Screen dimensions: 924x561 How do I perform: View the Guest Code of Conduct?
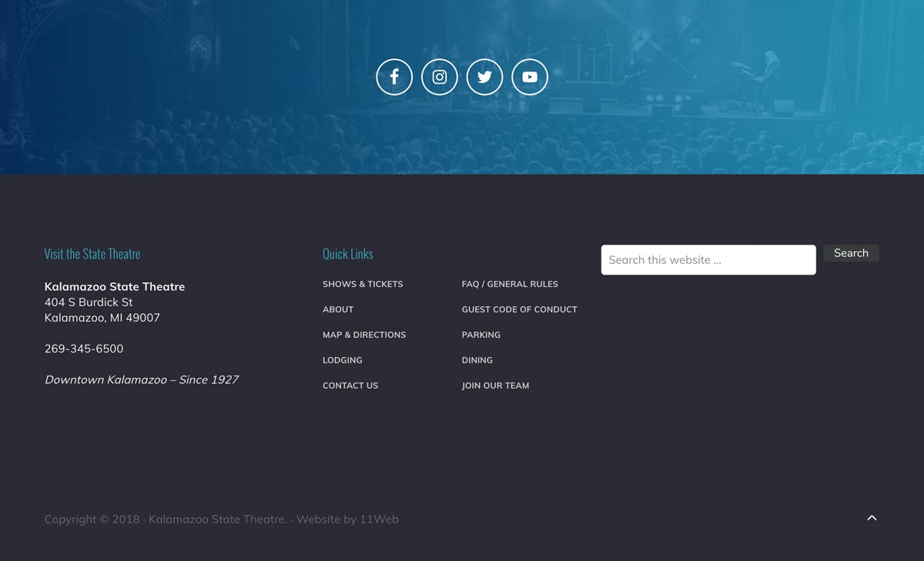click(519, 309)
